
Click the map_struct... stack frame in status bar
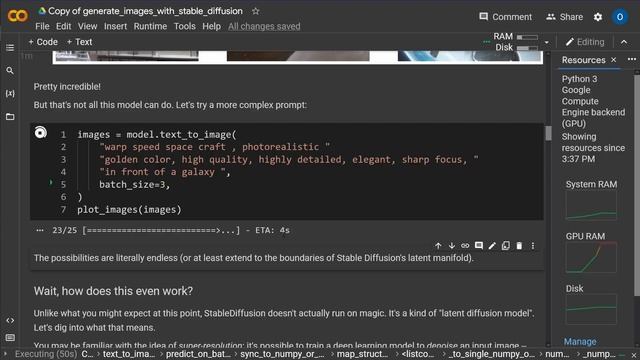(x=362, y=354)
